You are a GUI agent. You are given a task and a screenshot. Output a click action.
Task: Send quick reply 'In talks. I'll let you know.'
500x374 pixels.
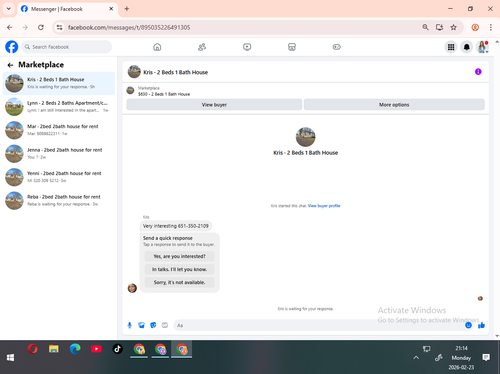coord(179,269)
